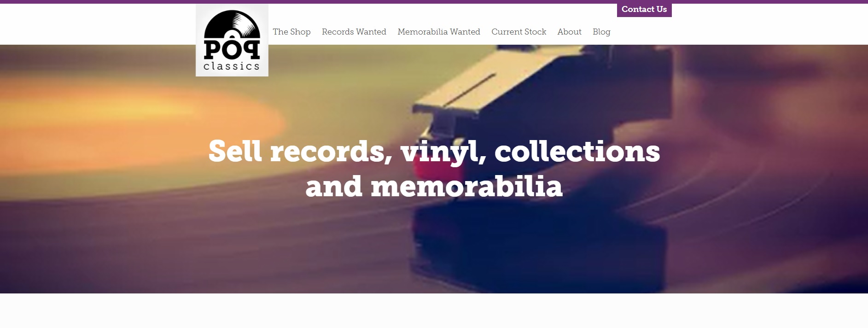
Task: View the Current Stock page
Action: 518,32
